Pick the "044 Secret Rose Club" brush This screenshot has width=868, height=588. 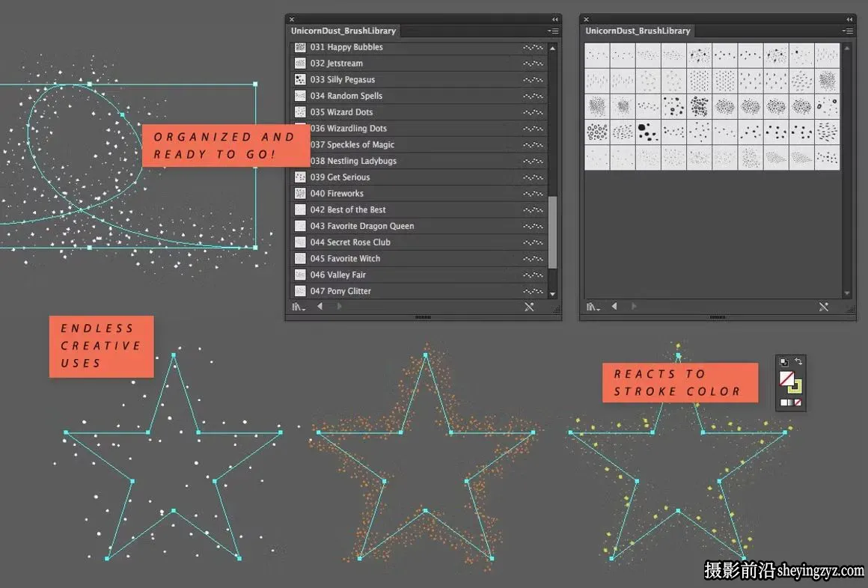(x=419, y=242)
